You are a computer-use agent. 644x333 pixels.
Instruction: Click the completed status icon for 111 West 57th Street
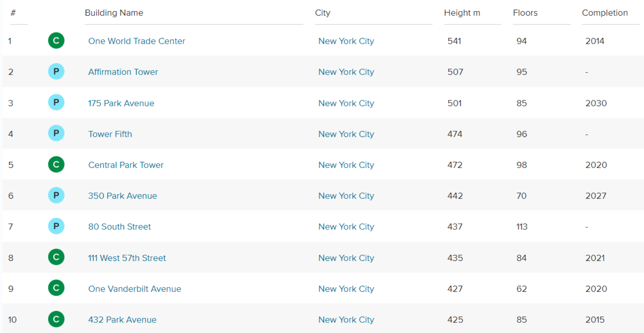56,257
